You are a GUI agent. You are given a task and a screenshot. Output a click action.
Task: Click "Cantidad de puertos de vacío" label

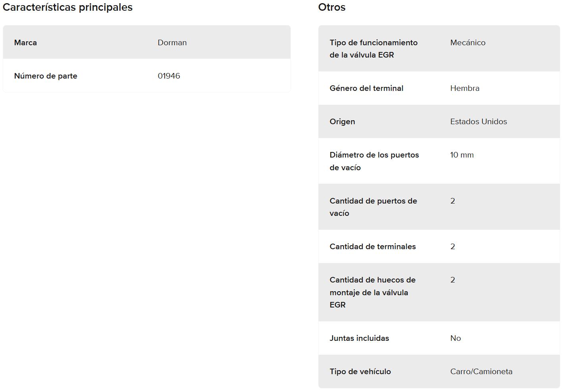[x=373, y=207]
